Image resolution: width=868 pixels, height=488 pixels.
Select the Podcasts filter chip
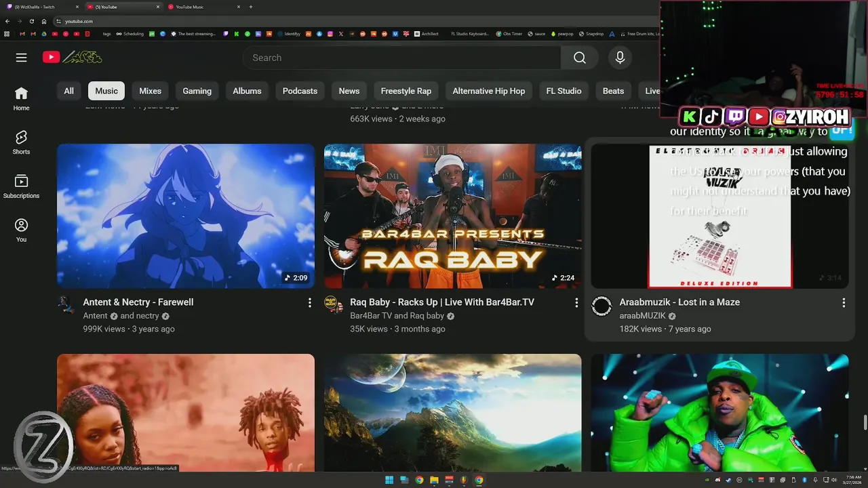pyautogui.click(x=300, y=91)
